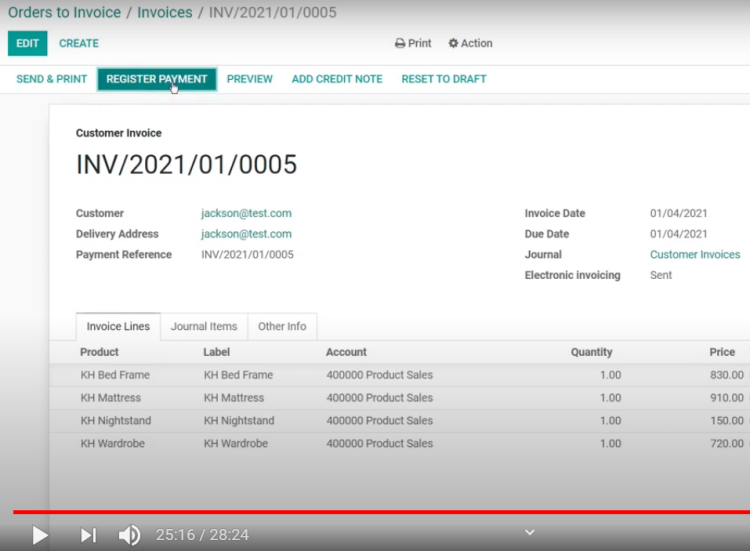This screenshot has height=551, width=750.
Task: Click the 830.00 price value
Action: coord(727,375)
